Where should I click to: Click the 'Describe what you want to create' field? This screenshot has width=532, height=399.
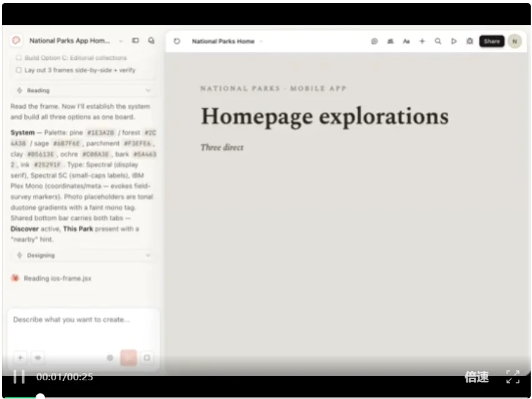(x=83, y=327)
